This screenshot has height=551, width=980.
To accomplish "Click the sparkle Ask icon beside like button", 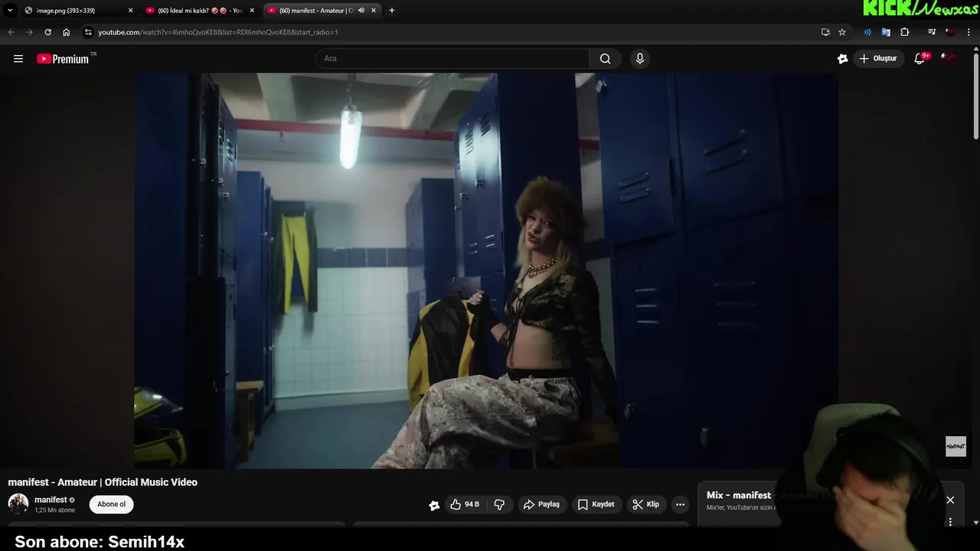I will pos(434,505).
